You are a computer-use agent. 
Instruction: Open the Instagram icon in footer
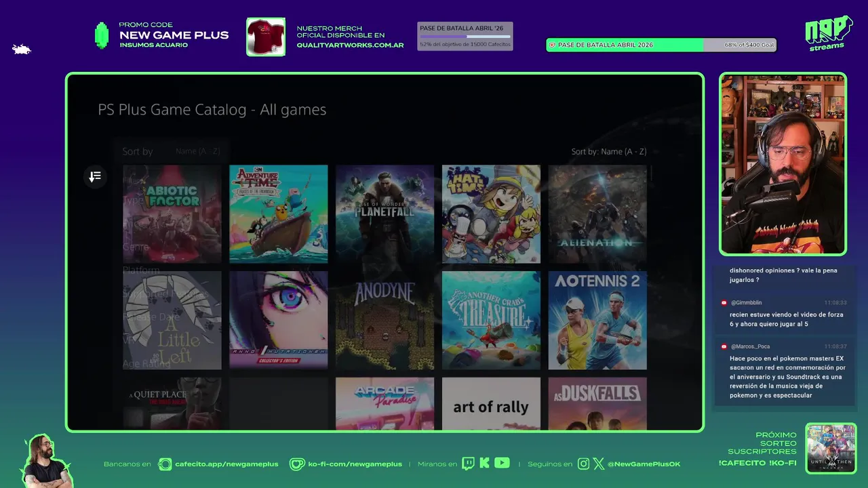click(x=583, y=464)
